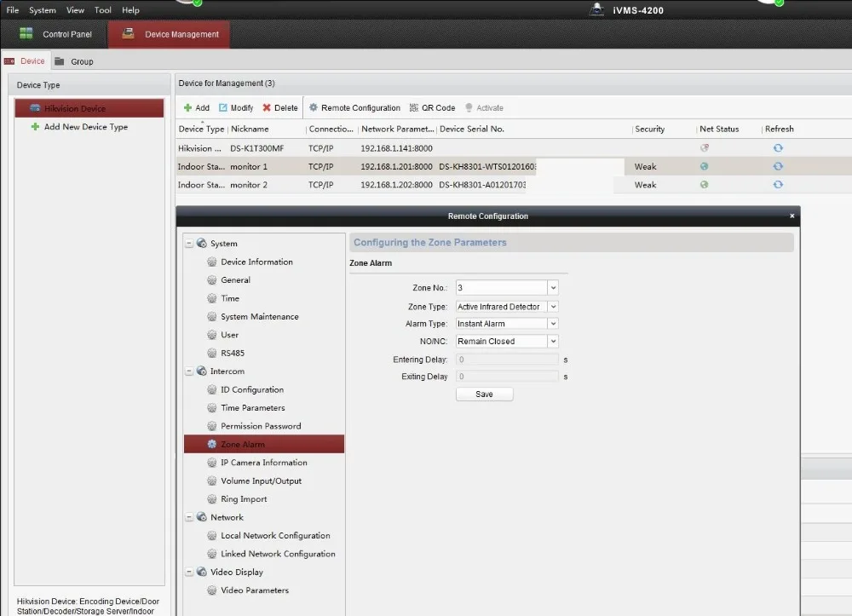Open ID Configuration tree item

252,389
